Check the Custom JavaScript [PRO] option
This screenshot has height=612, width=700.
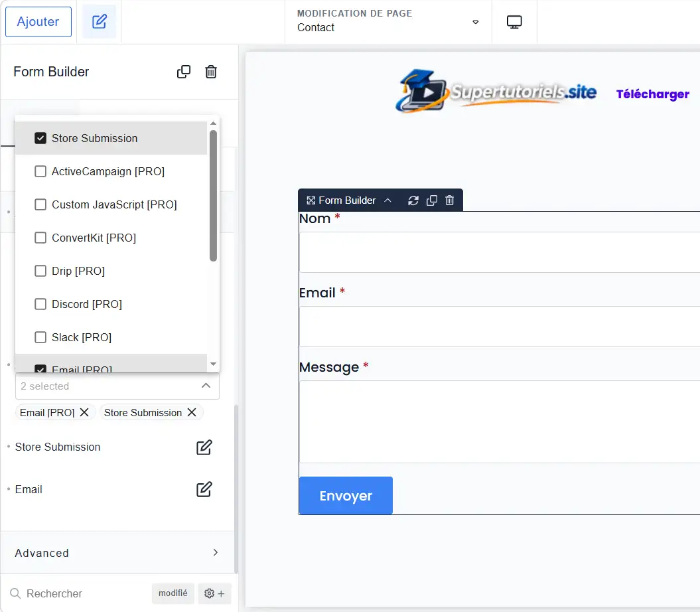[x=40, y=204]
